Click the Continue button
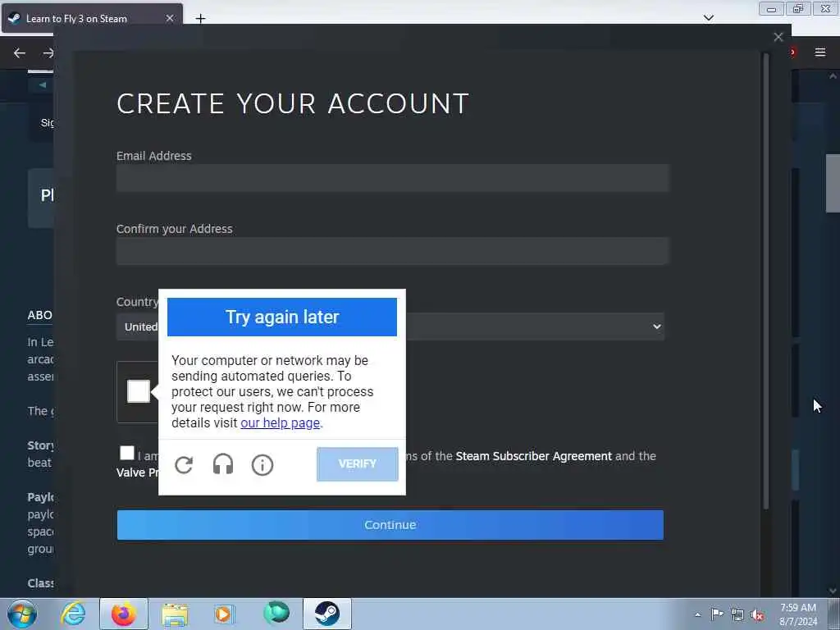Viewport: 840px width, 630px height. (390, 525)
